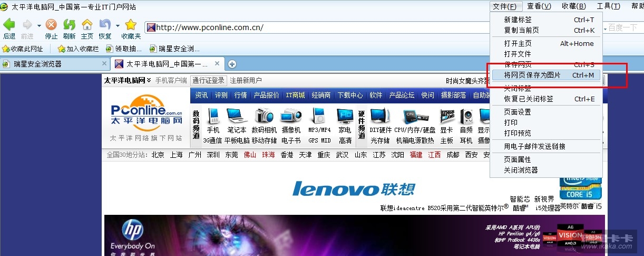Click 平板电脑 link under laptop
644x256 pixels.
point(237,140)
